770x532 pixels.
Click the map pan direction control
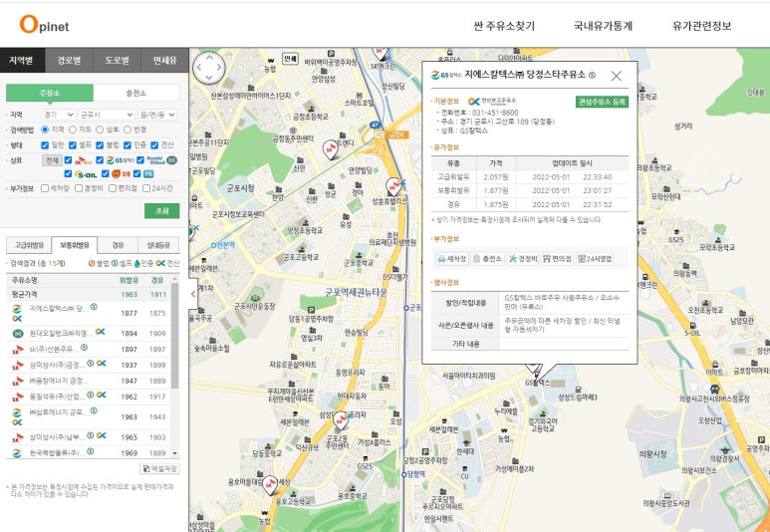209,68
